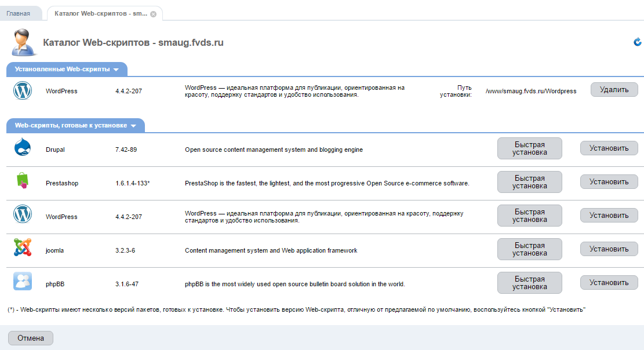Viewport: 644px width, 350px height.
Task: Click the joomla description 'Content management system and Web application framework'
Action: [271, 250]
